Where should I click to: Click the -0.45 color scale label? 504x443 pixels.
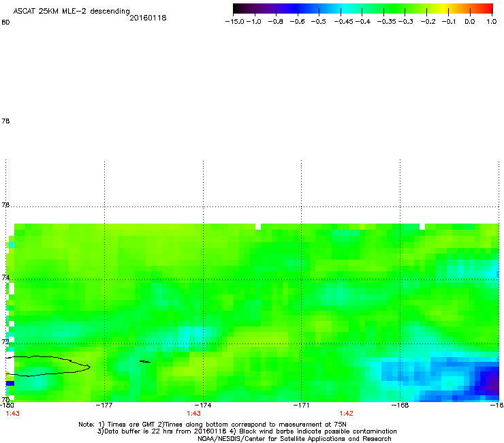[x=344, y=22]
